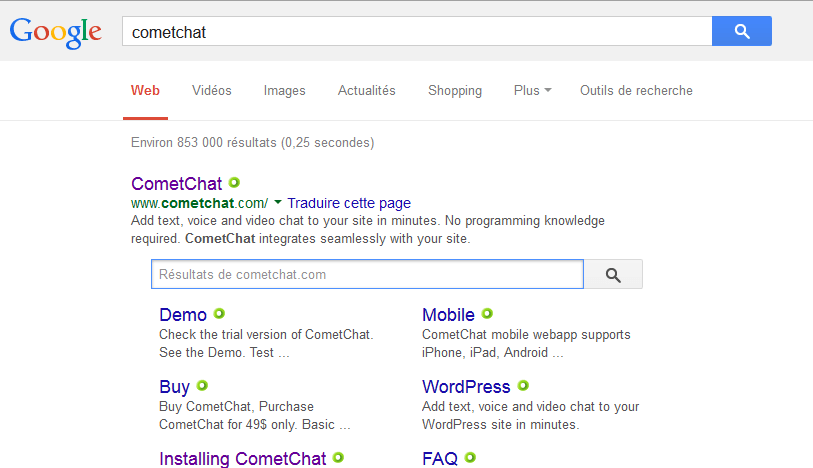
Task: Open the CometChat result title link
Action: (177, 184)
